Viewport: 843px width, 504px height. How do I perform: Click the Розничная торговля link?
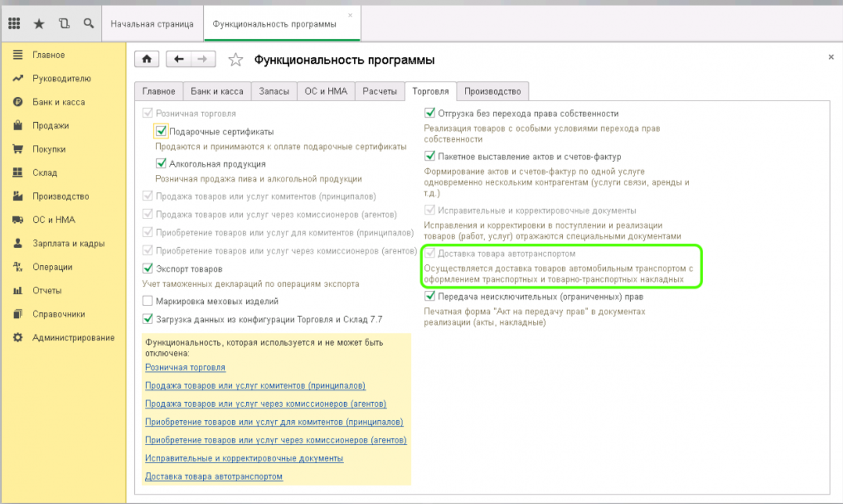[x=185, y=368]
